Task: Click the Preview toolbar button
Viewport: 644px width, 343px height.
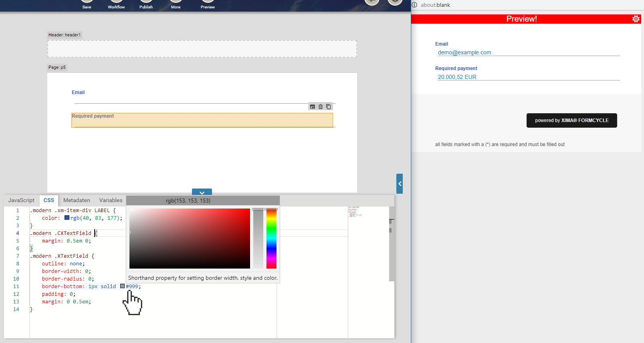Action: 208,5
